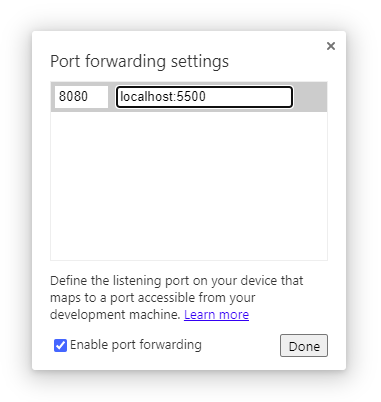This screenshot has width=381, height=402.
Task: Close the port forwarding dialog with the X
Action: (331, 46)
